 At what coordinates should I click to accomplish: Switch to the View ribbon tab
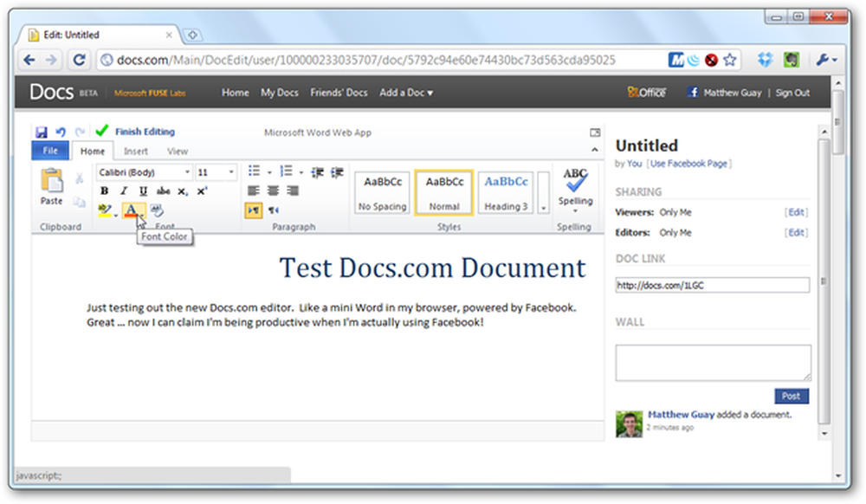pos(178,152)
